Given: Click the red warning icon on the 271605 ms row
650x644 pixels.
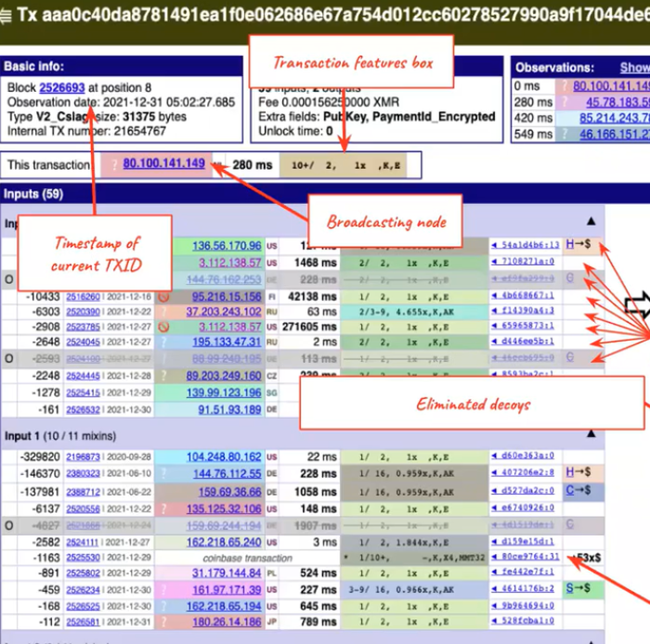Looking at the screenshot, I should coord(163,327).
